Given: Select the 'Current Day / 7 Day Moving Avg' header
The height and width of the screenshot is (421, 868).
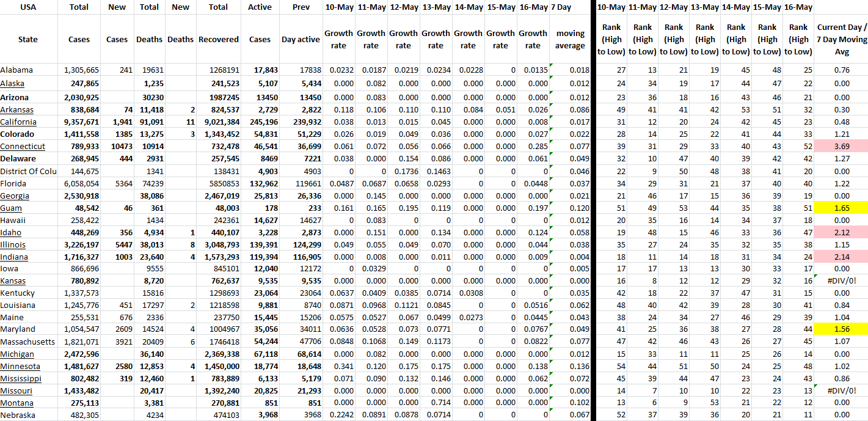Looking at the screenshot, I should pyautogui.click(x=841, y=39).
